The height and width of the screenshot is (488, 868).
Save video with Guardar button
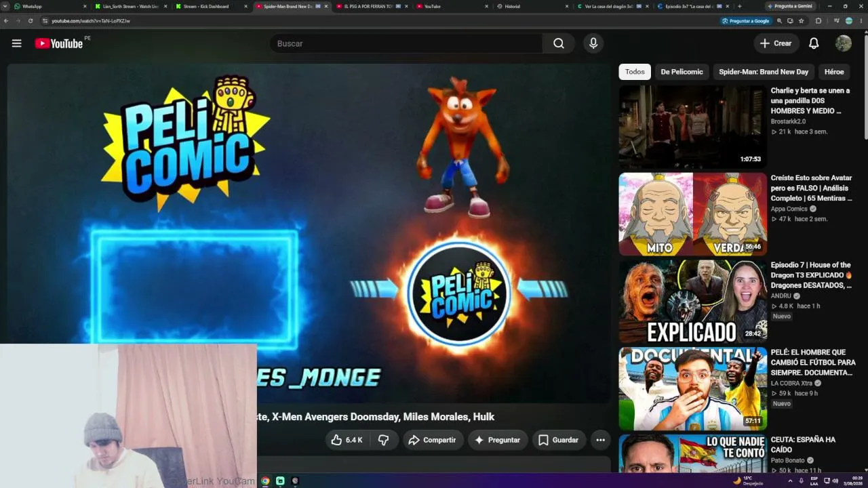pyautogui.click(x=559, y=440)
